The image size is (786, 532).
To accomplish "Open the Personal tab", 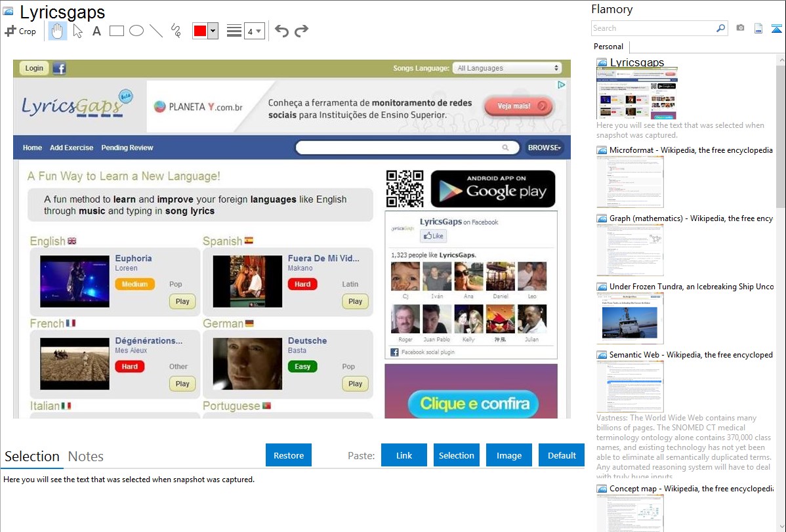I will (x=608, y=47).
